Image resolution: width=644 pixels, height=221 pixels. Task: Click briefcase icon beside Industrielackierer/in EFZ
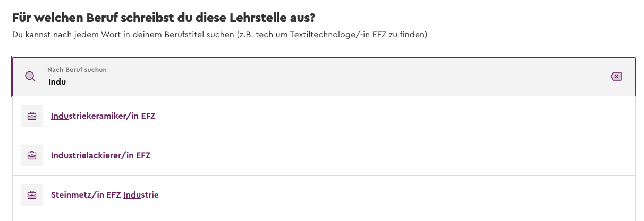point(32,155)
